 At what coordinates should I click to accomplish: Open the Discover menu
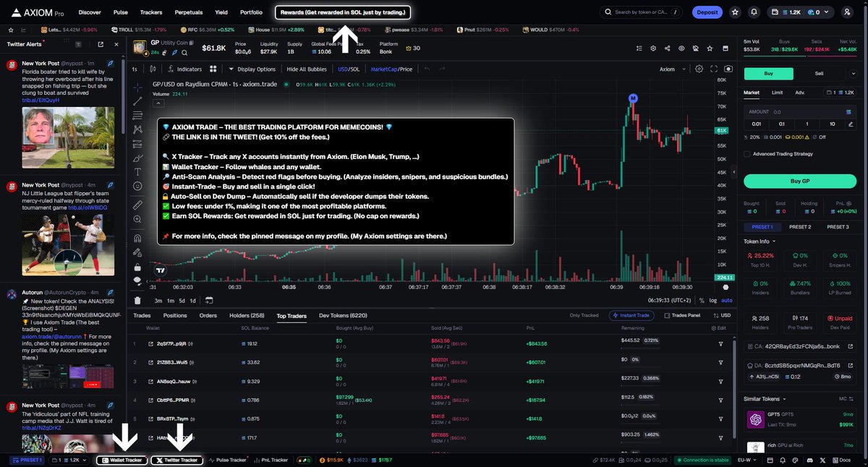(x=90, y=12)
